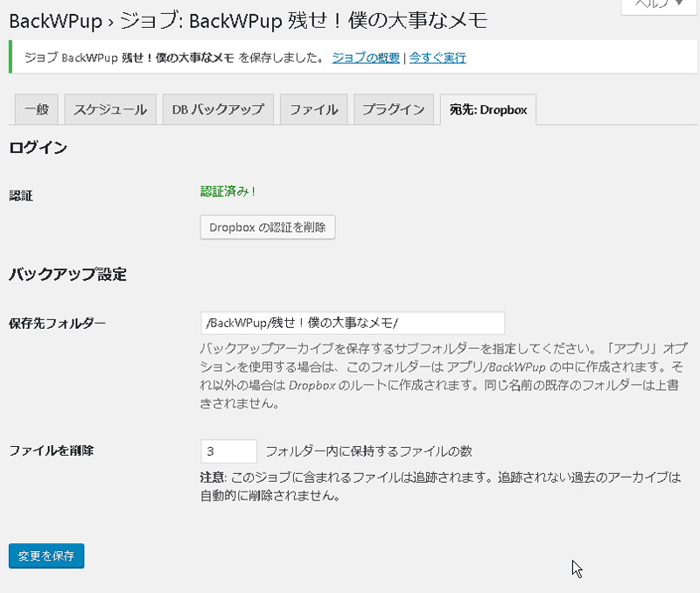This screenshot has height=593, width=700.
Task: Click the 今すぐ実行 link
Action: (x=437, y=58)
